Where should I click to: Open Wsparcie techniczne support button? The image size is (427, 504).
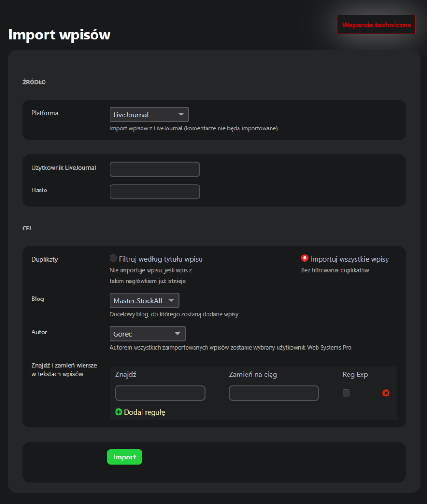(376, 25)
